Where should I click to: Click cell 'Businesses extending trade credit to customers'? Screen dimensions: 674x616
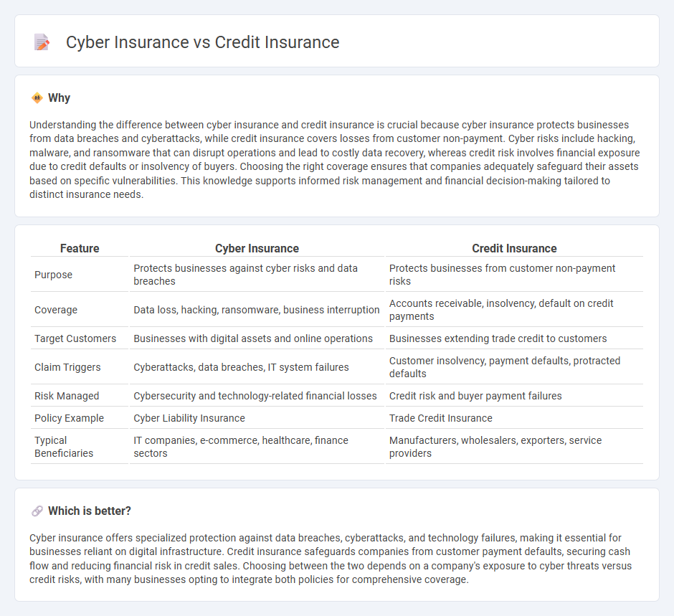[514, 338]
